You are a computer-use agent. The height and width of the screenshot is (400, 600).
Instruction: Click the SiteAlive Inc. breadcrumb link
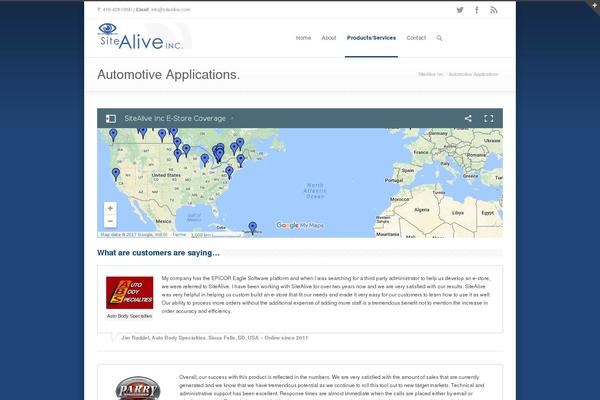coord(431,74)
